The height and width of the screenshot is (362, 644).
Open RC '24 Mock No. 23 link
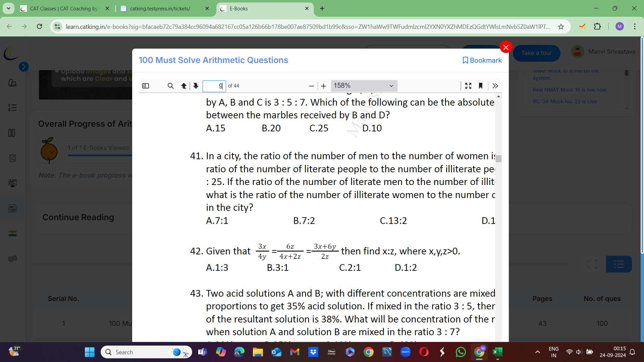[565, 102]
